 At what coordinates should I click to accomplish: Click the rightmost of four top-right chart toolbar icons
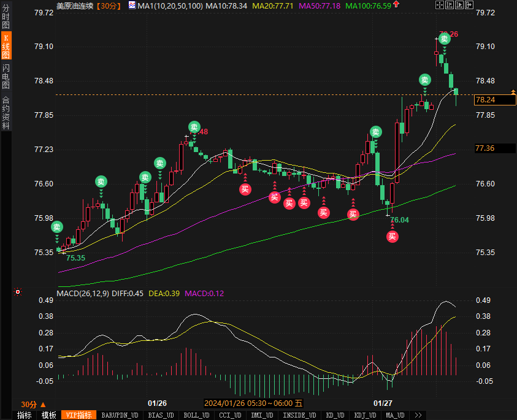[470, 4]
